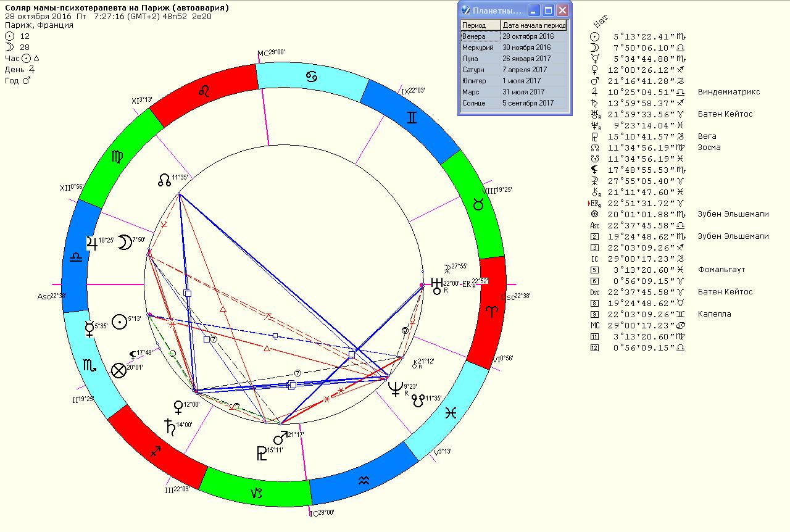This screenshot has width=790, height=532.
Task: Click the Chiron glyph at 21°12' in chart
Action: [x=415, y=364]
